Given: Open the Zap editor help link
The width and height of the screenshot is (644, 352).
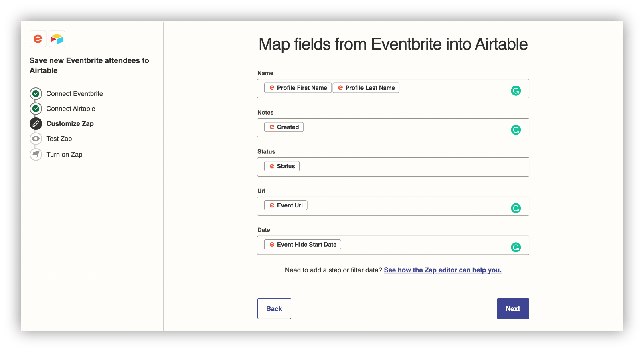Looking at the screenshot, I should [443, 270].
